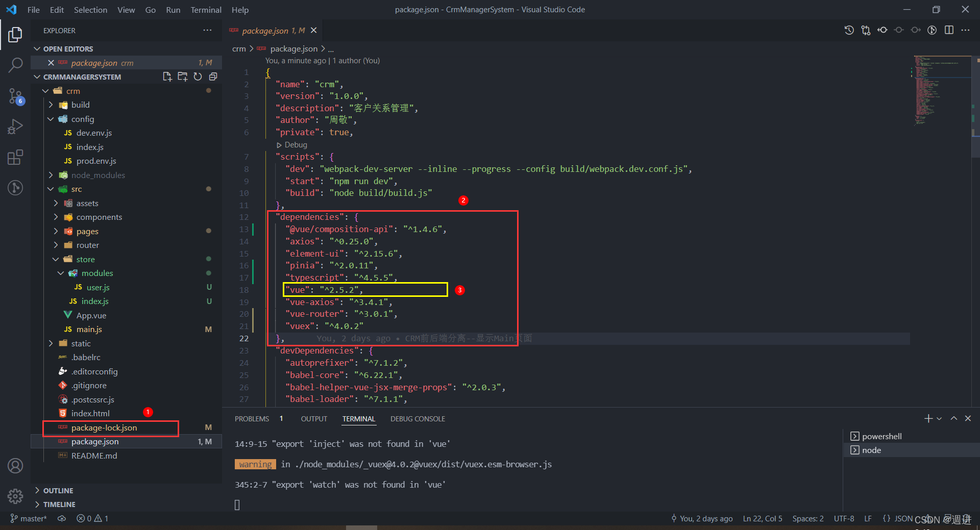Change indentation via Spaces: 2
Image resolution: width=980 pixels, height=530 pixels.
click(x=807, y=518)
